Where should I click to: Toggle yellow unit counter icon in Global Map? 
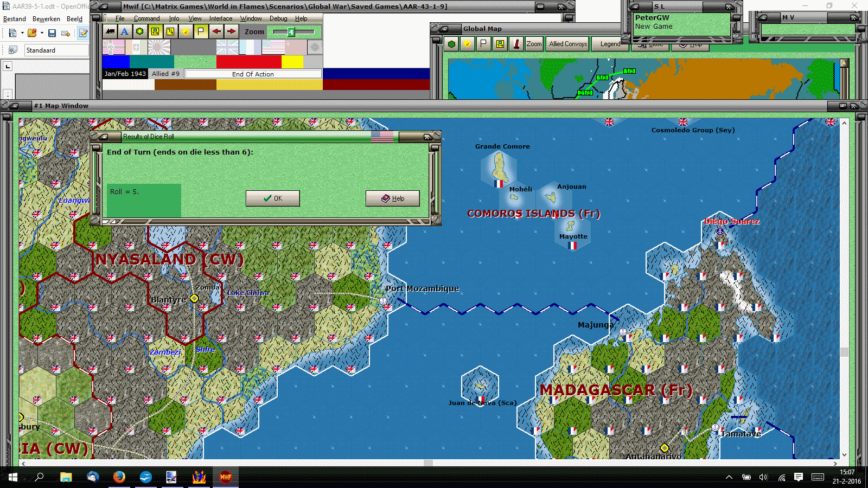pyautogui.click(x=500, y=44)
